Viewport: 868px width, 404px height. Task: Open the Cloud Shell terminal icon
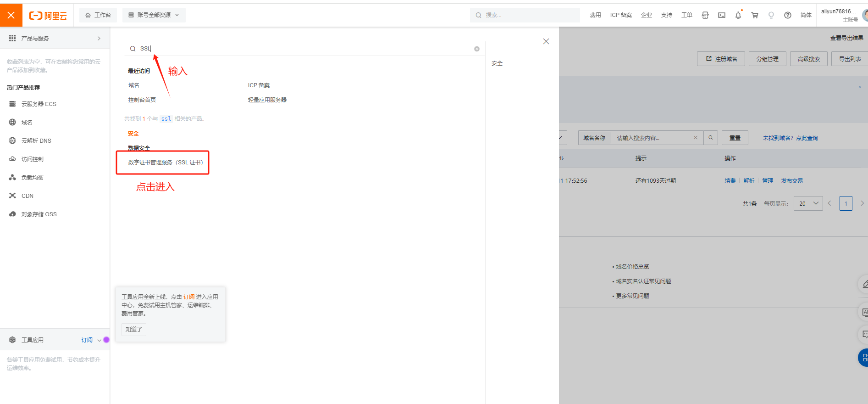[x=722, y=15]
